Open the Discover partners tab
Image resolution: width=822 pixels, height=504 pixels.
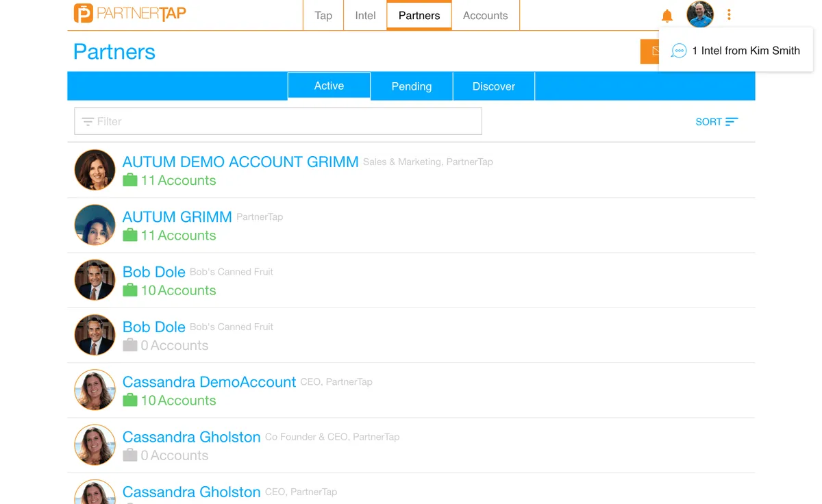(494, 86)
